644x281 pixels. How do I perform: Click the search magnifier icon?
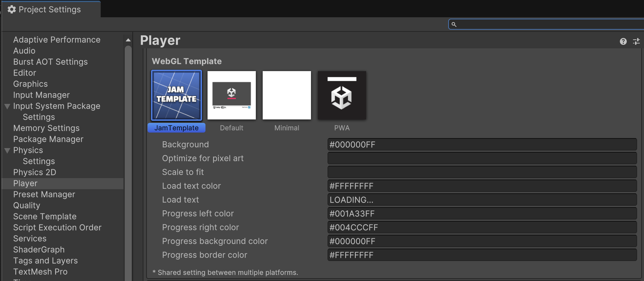point(454,25)
